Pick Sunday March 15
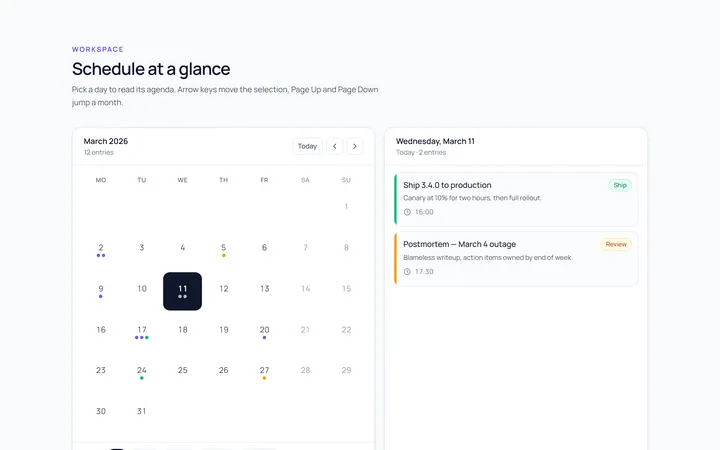The image size is (720, 450). (x=346, y=289)
